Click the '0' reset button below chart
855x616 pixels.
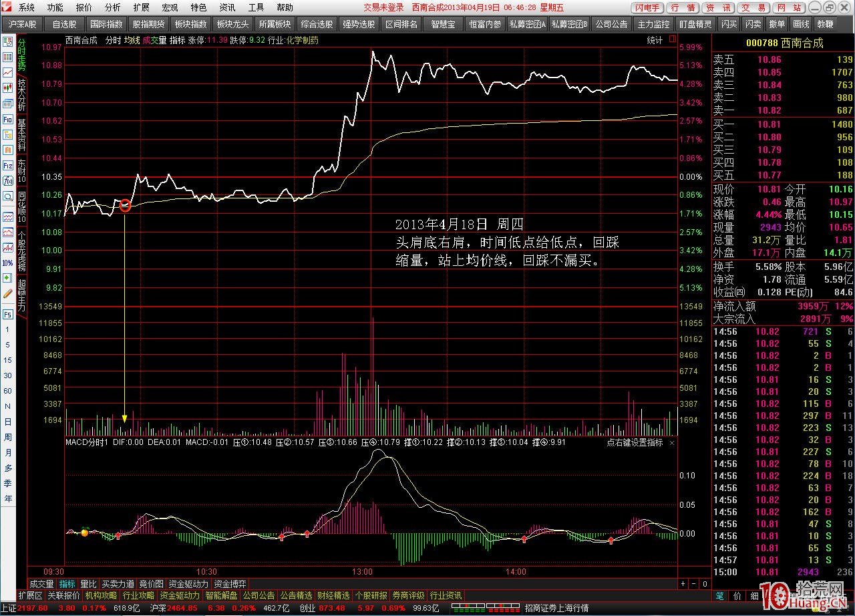(x=704, y=583)
